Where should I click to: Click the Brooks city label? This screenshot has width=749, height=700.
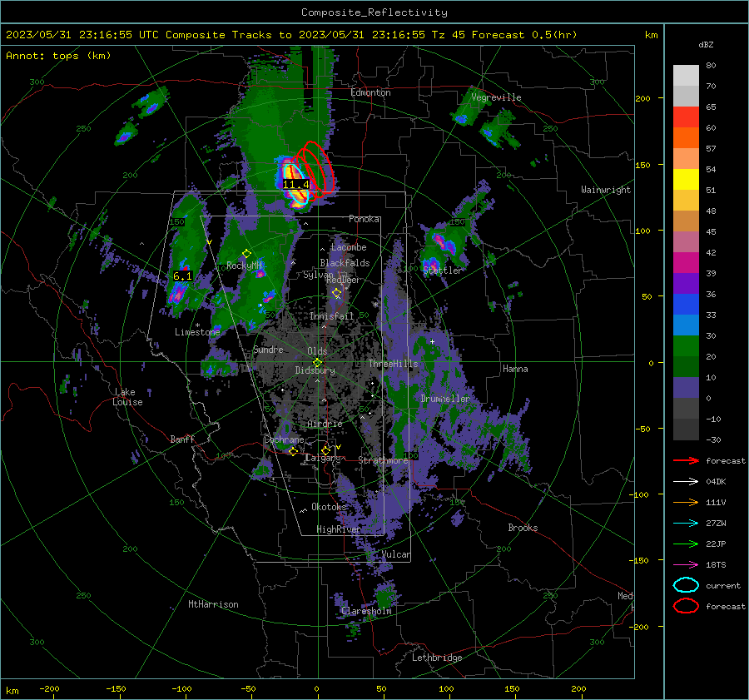point(523,528)
